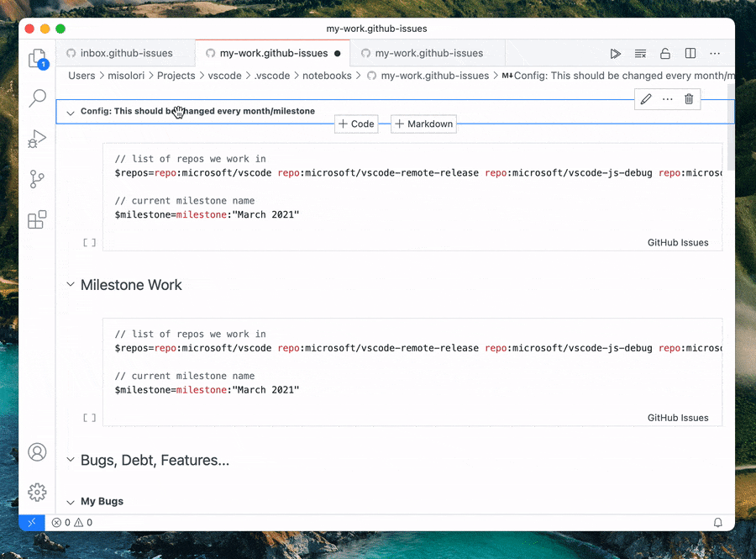Screen dimensions: 756x559
Task: Collapse the Config section chevron
Action: tap(71, 113)
